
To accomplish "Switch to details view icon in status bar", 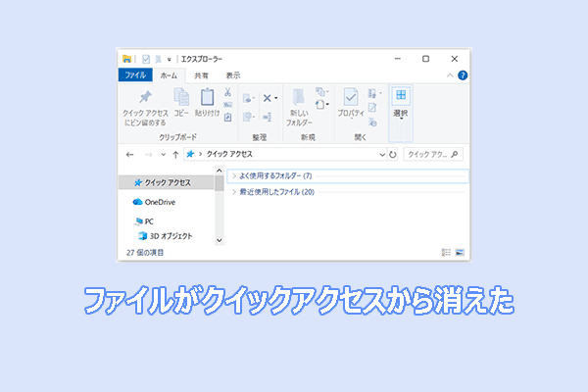I will tap(446, 253).
